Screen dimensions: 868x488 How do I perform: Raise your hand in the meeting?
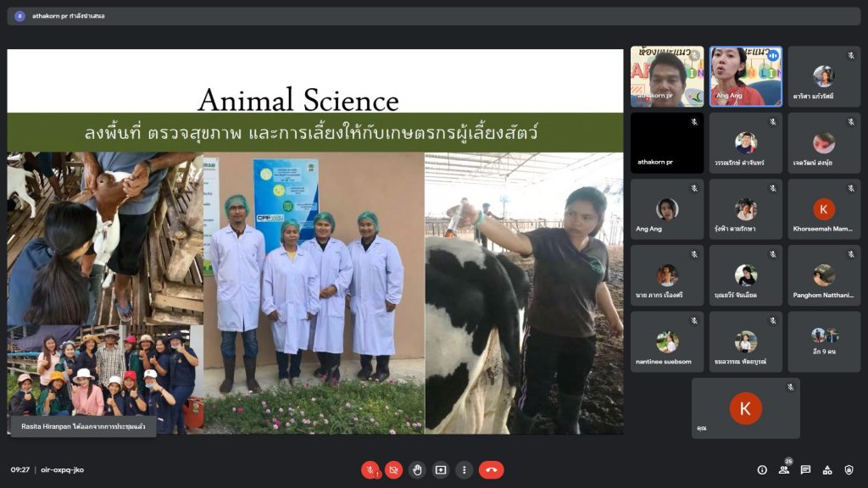pos(417,469)
